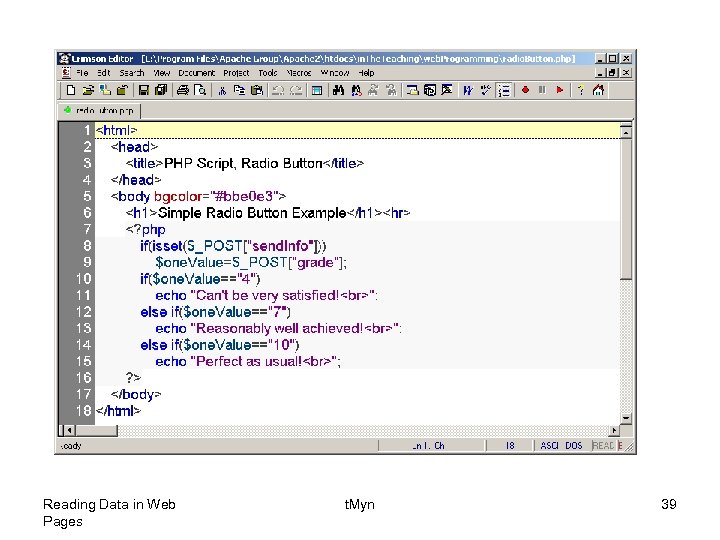Click the Paste clipboard icon

pyautogui.click(x=257, y=90)
